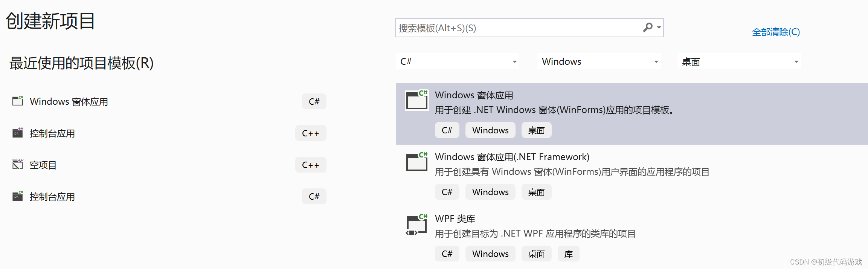Screen dimensions: 868x269
Task: Choose recent 空项目 template entry
Action: (43, 165)
